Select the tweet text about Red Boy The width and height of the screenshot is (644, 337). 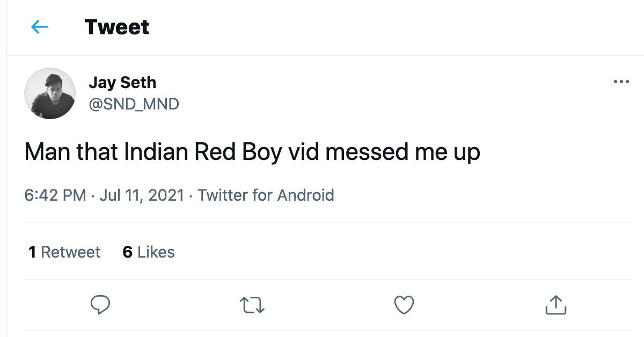(252, 152)
